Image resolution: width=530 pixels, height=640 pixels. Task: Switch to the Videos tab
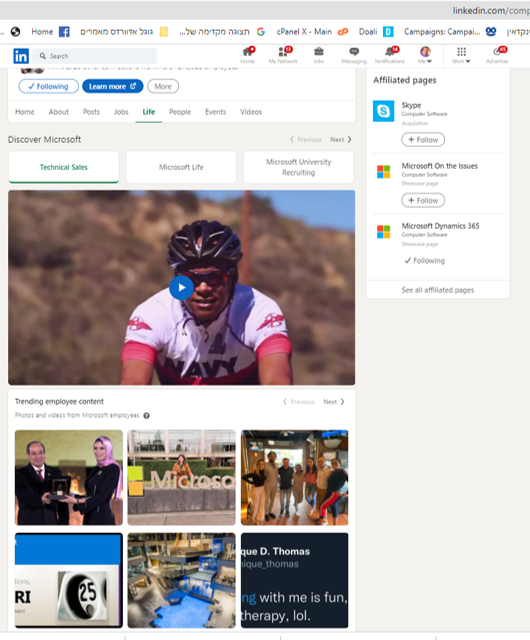pos(251,112)
